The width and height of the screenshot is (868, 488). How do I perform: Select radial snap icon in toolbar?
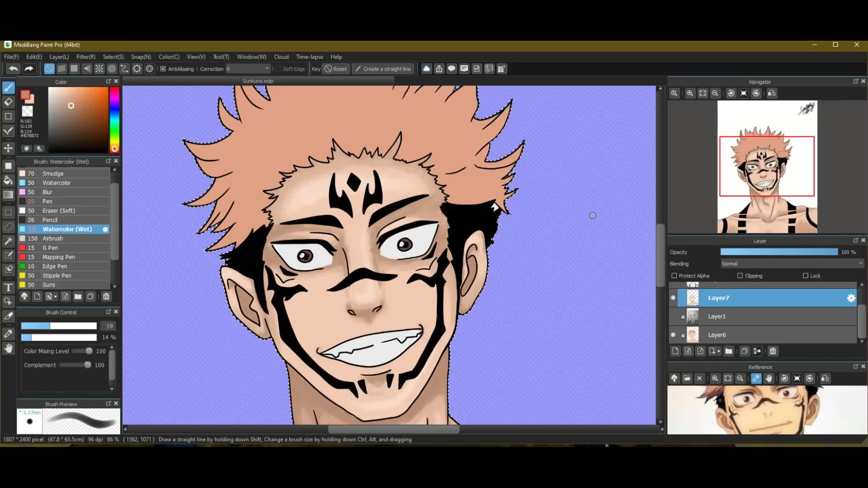tap(99, 69)
